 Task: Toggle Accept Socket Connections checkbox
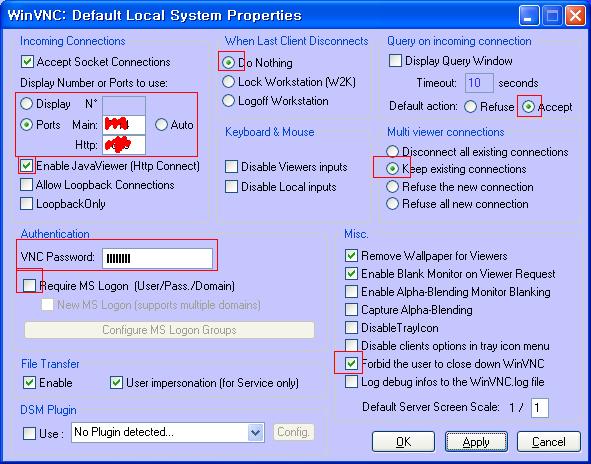(27, 62)
